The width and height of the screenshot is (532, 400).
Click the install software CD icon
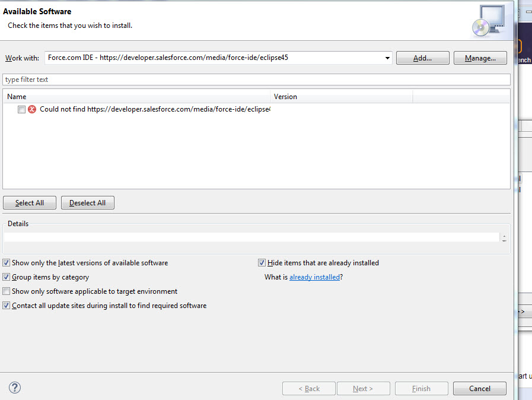(x=488, y=21)
